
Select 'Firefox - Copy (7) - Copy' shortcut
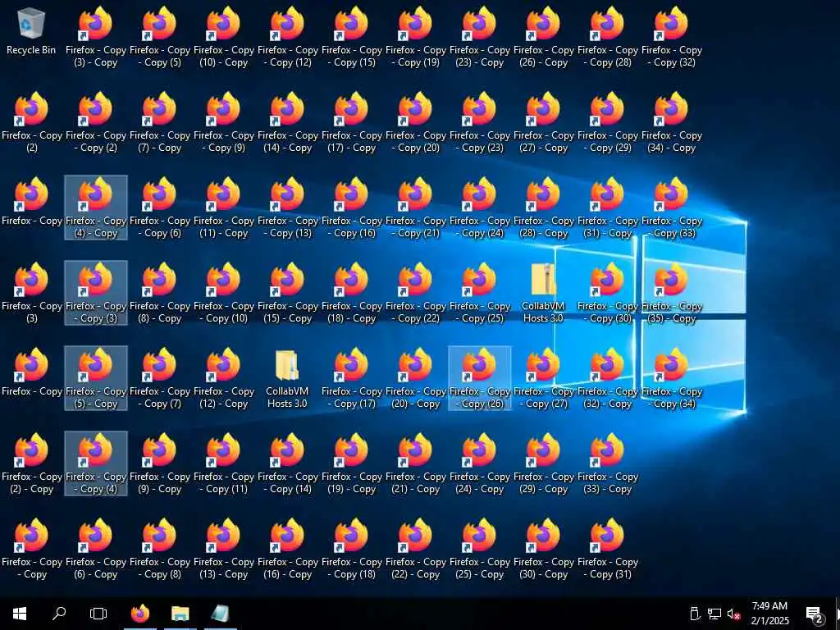(160, 123)
